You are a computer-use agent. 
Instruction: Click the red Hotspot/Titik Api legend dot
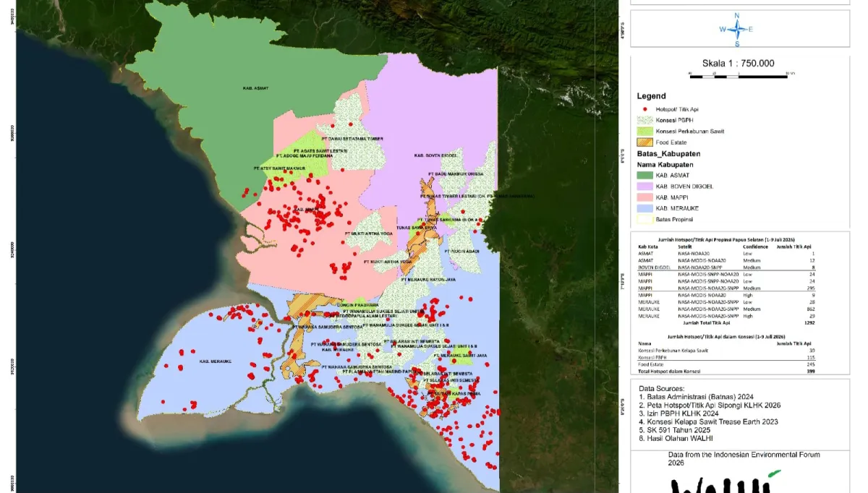pos(645,108)
